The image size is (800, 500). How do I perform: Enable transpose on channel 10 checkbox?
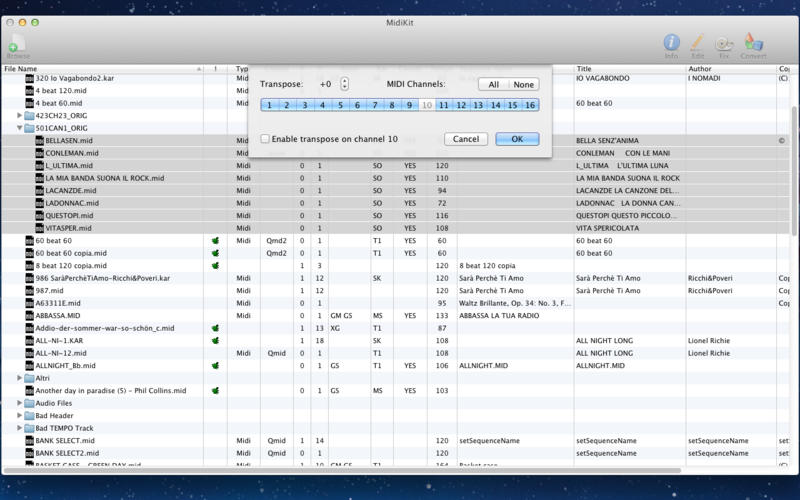tap(265, 139)
